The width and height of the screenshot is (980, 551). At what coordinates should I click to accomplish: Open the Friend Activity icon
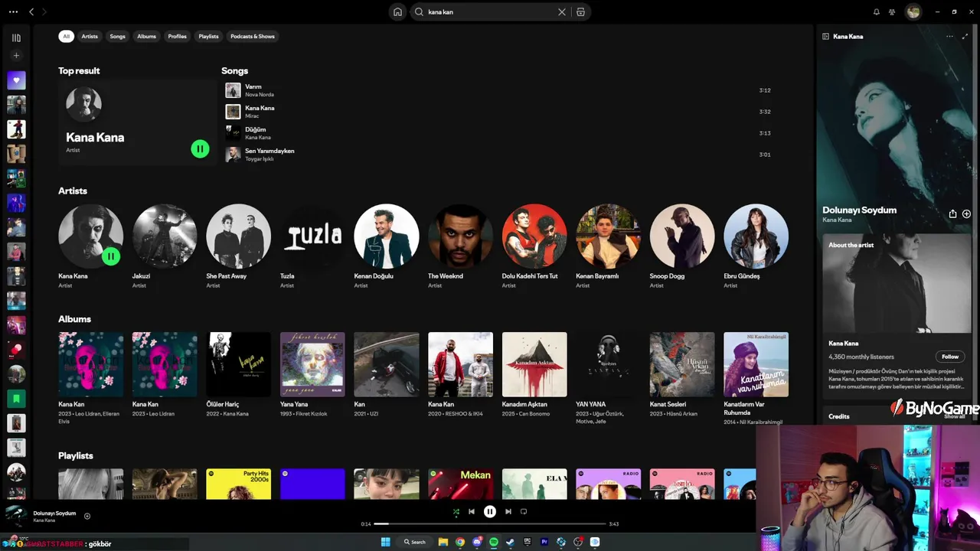[x=892, y=11]
